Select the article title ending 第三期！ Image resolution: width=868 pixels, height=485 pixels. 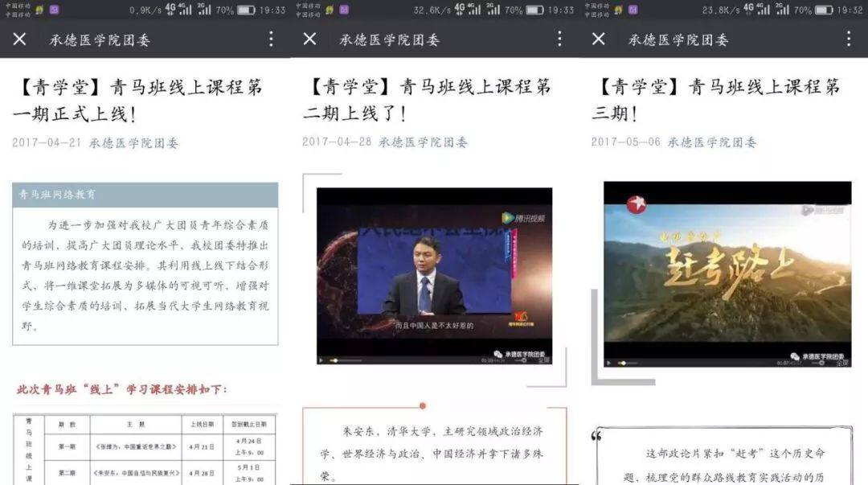[716, 100]
